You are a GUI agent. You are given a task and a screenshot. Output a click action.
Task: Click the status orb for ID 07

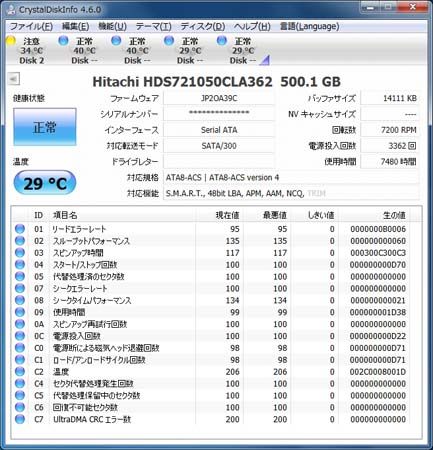pos(20,288)
